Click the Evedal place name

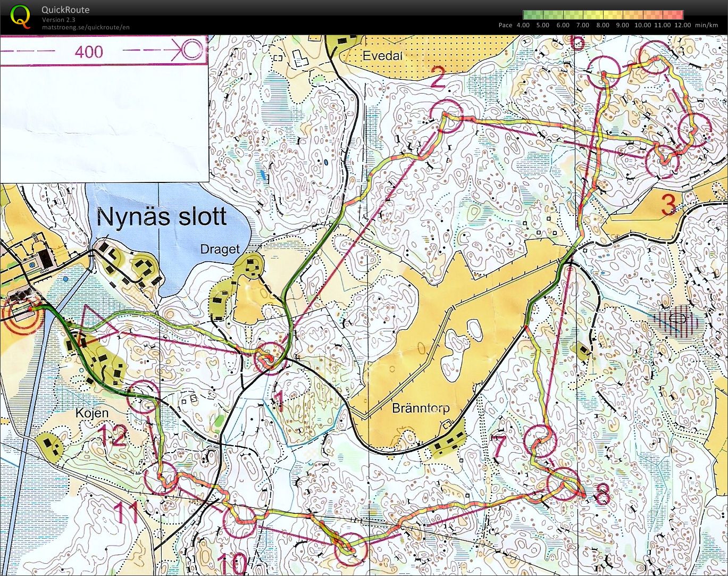point(382,56)
